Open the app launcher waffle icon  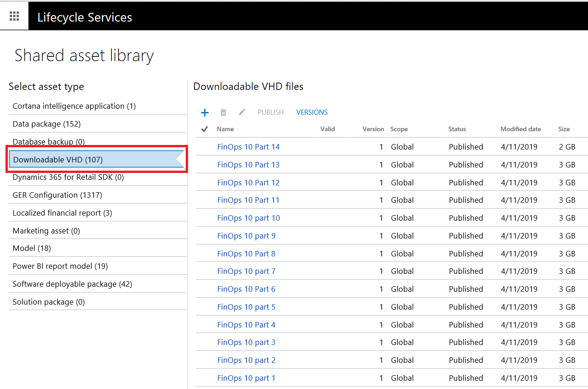pyautogui.click(x=14, y=17)
